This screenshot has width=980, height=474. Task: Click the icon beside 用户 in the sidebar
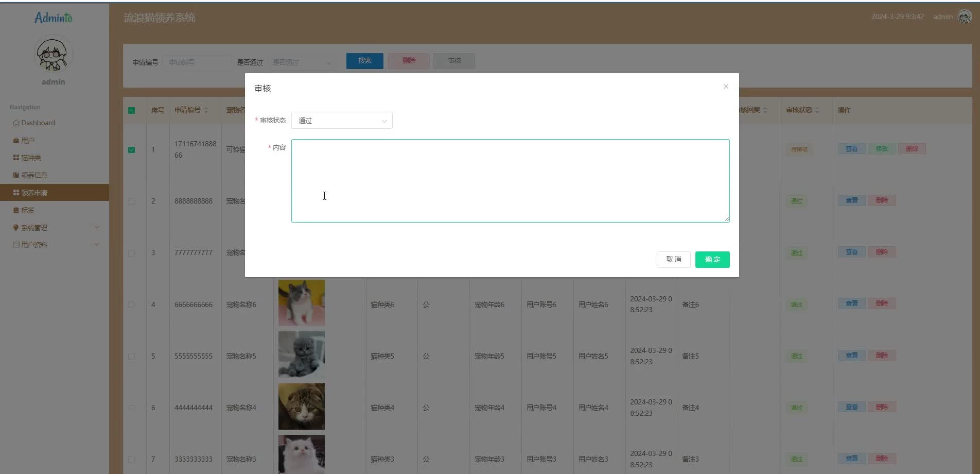[x=16, y=141]
